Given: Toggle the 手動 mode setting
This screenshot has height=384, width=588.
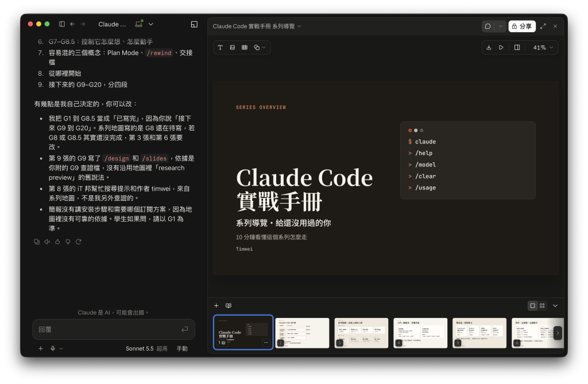Looking at the screenshot, I should point(182,349).
